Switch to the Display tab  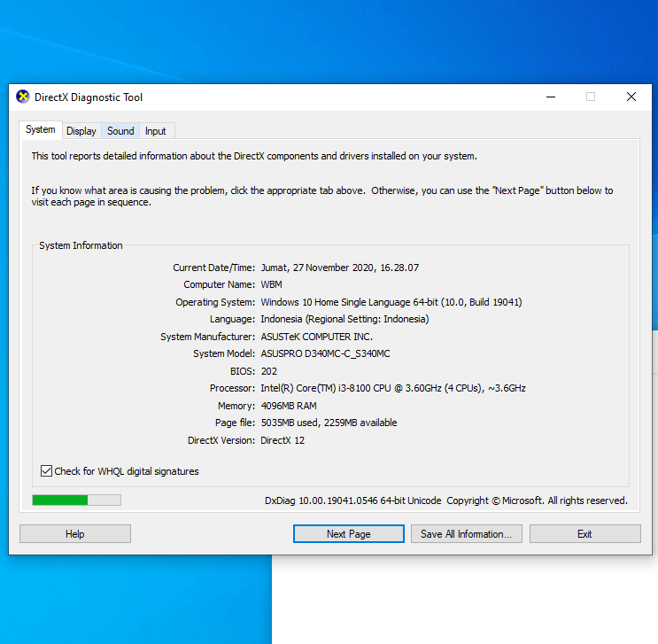coord(81,131)
